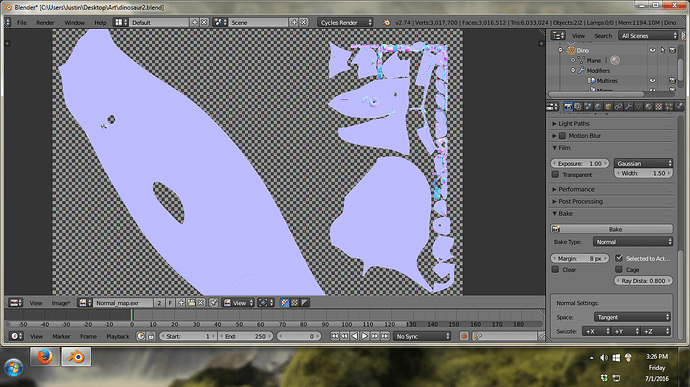Image resolution: width=690 pixels, height=387 pixels.
Task: Click the add new screen layout plus icon
Action: (x=195, y=22)
